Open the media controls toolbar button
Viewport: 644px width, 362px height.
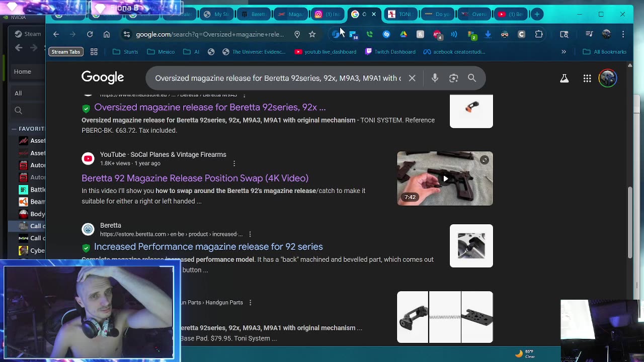(589, 34)
